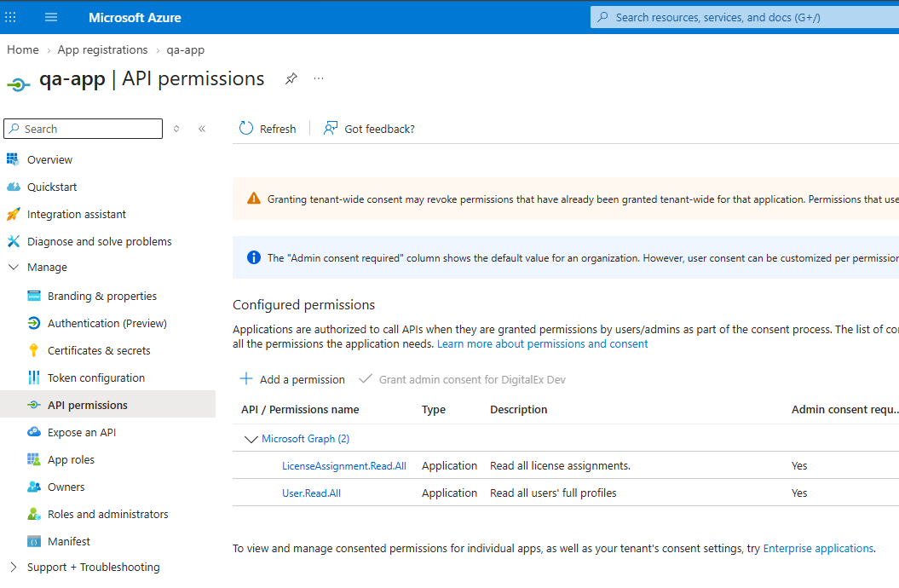
Task: Click the Quickstart cloud icon
Action: coord(13,187)
